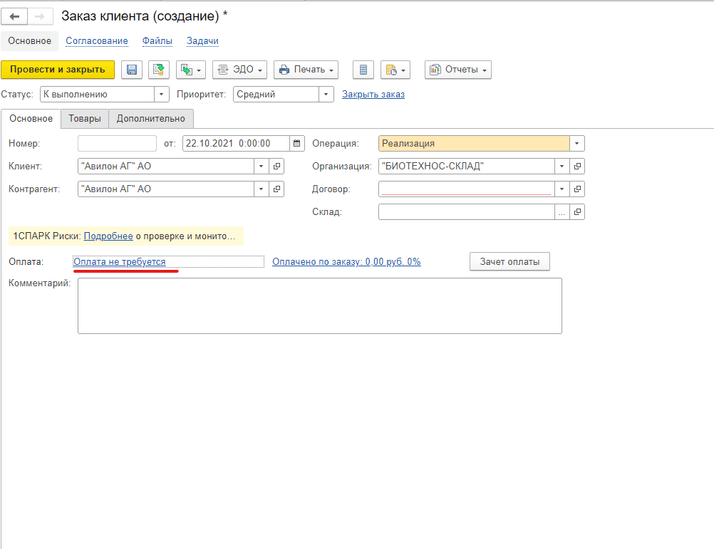
Task: Switch to the Дополнительно tab
Action: coord(150,118)
